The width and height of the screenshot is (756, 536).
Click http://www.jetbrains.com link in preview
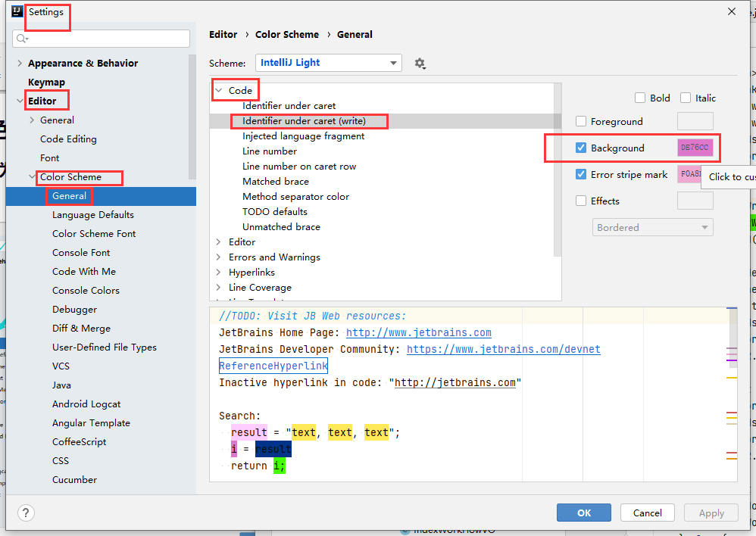418,332
